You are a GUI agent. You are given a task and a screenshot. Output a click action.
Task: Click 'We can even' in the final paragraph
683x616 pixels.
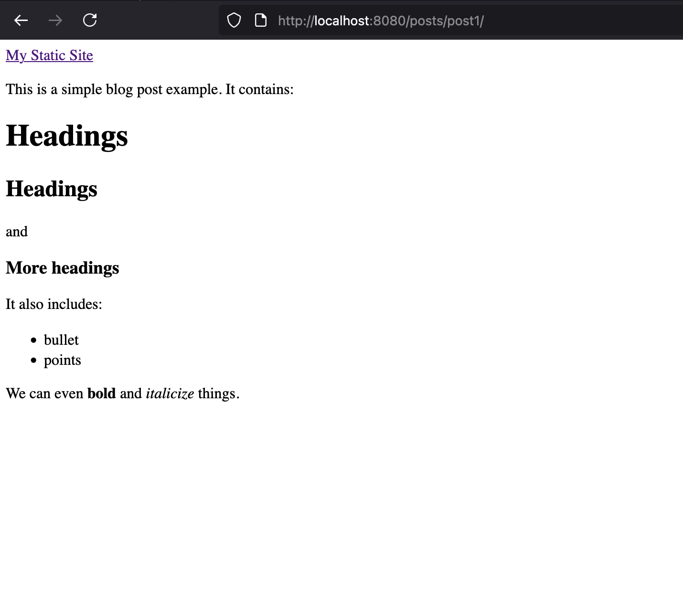(44, 393)
